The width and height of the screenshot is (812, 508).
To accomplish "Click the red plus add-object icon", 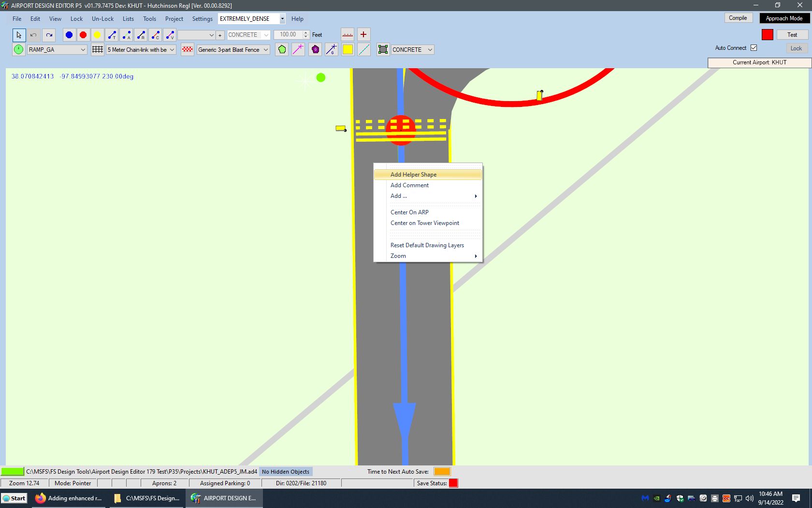I will [x=363, y=34].
